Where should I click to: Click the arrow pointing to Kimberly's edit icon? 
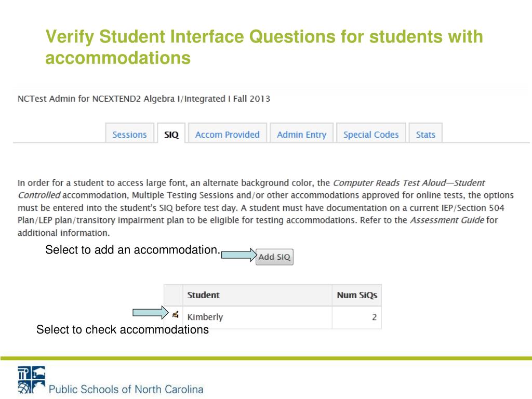tap(150, 312)
